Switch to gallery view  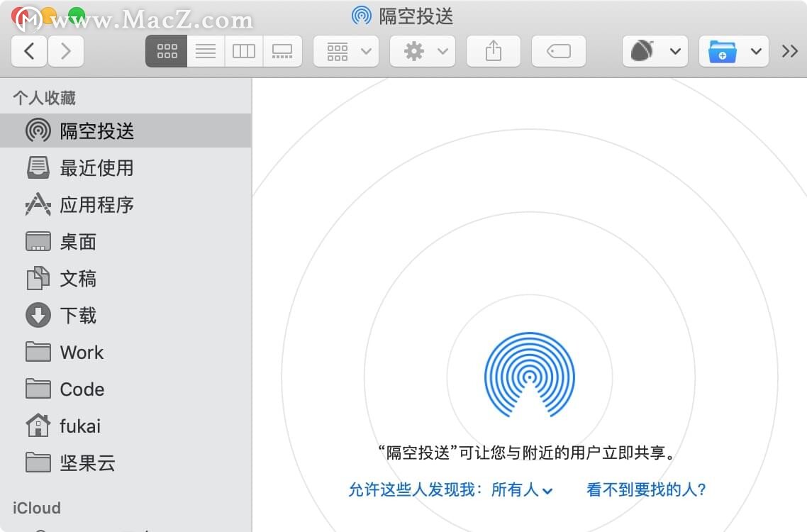(x=282, y=51)
